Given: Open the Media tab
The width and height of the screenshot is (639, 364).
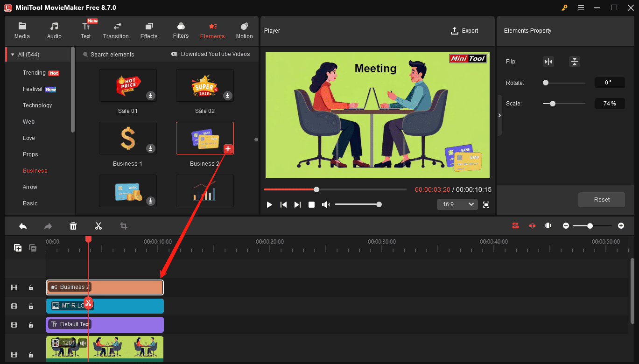Looking at the screenshot, I should click(x=22, y=31).
